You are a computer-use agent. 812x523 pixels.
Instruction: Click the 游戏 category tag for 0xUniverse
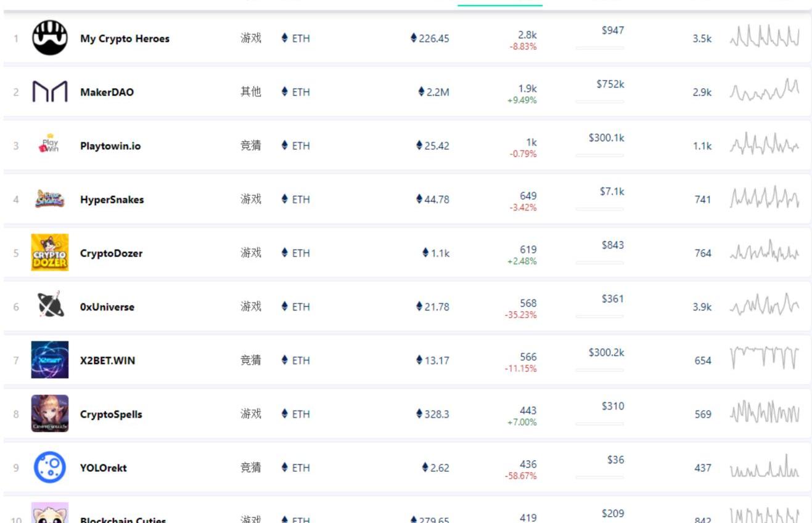tap(250, 306)
